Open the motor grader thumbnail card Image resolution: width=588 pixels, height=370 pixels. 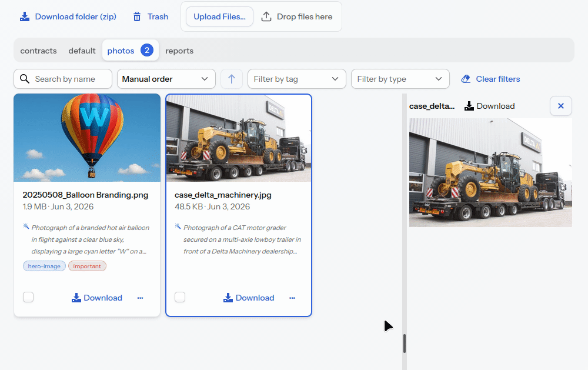239,138
